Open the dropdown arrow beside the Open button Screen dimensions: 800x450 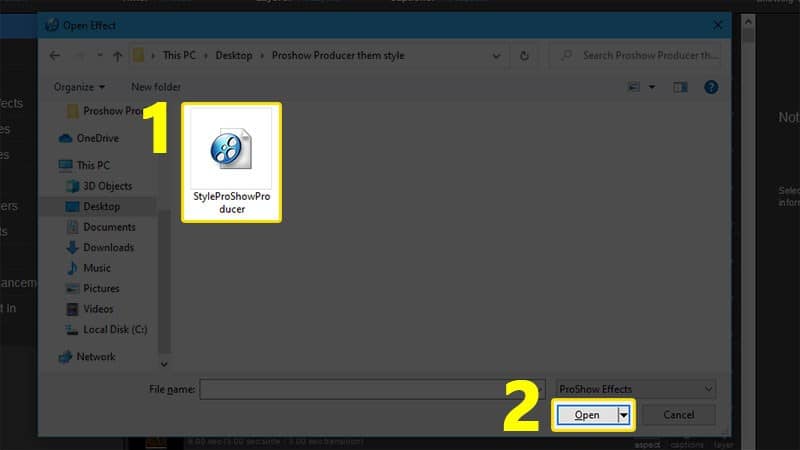tap(624, 415)
